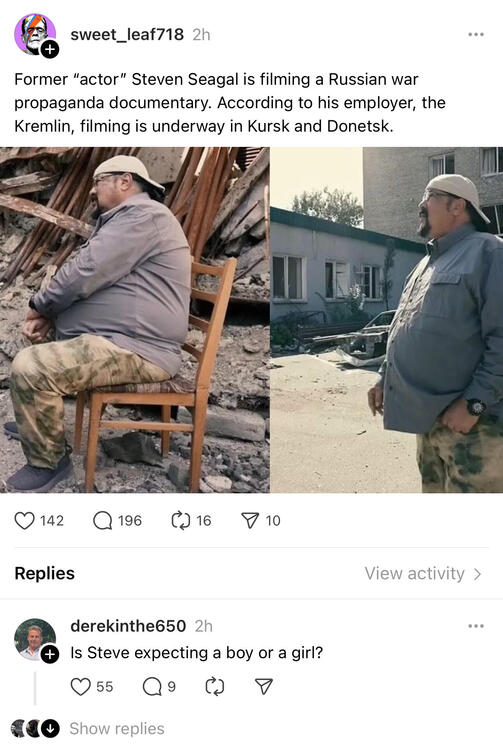Open more options for derekinthe650 reply
Image resolution: width=503 pixels, height=750 pixels.
pyautogui.click(x=476, y=626)
